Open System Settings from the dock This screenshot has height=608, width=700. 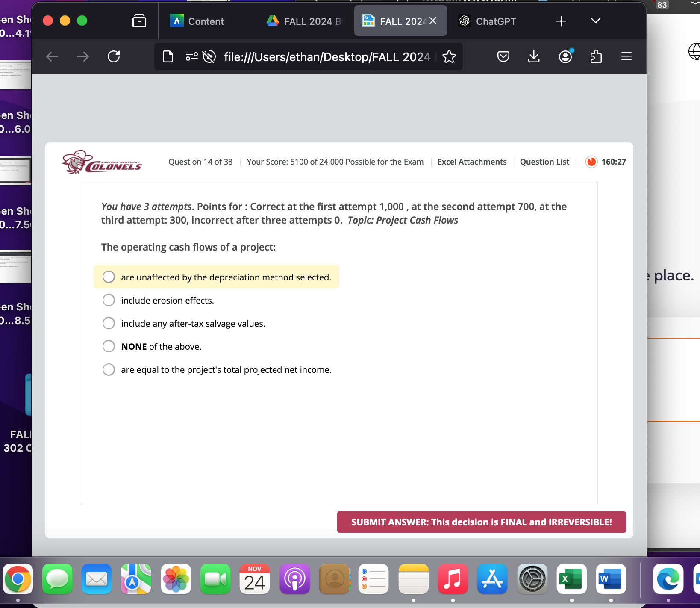(532, 579)
